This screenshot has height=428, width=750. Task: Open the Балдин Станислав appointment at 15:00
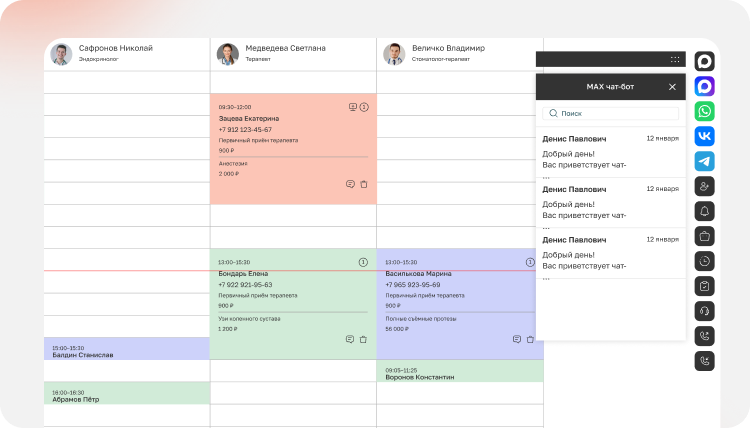tap(127, 349)
